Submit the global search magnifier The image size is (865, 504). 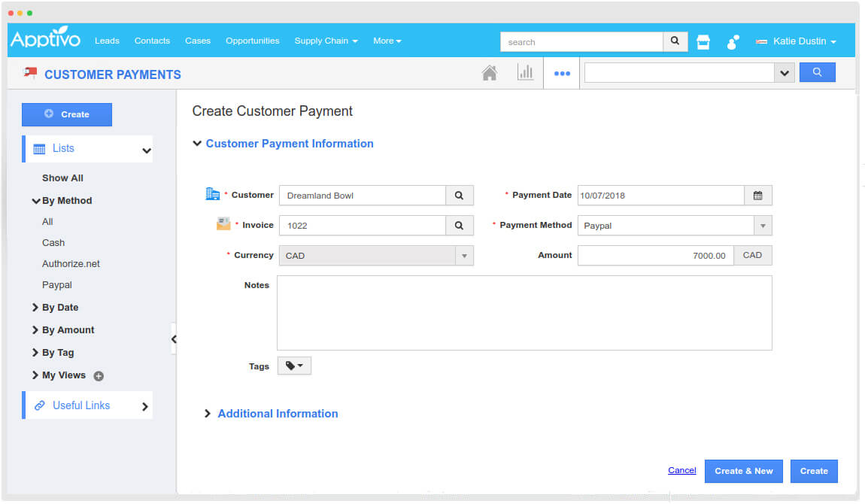tap(674, 41)
